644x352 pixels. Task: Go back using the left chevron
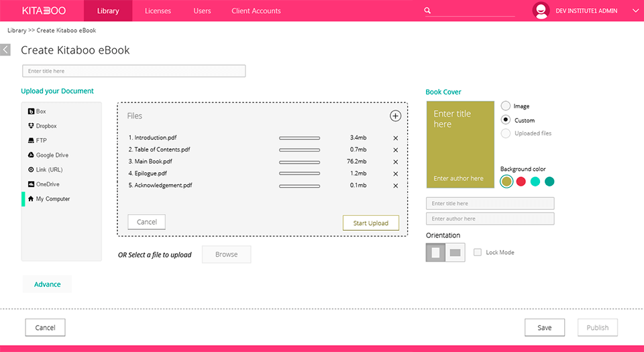click(5, 50)
